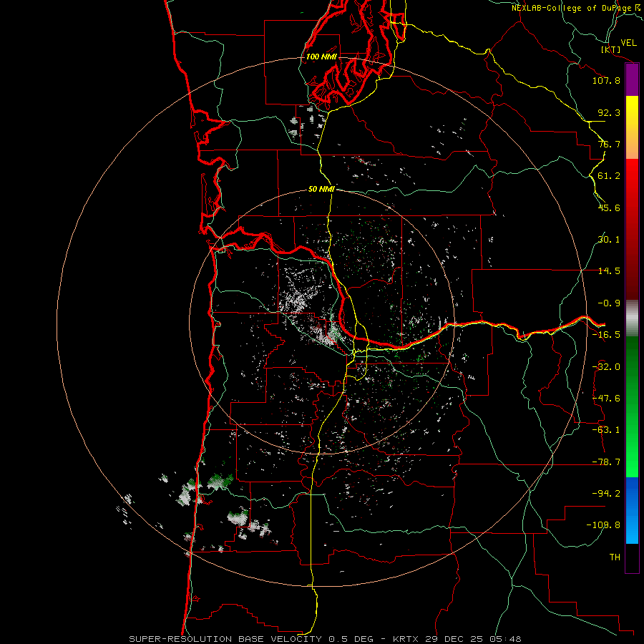The image size is (644, 644).
Task: Click the 107.8 velocity scale value
Action: [x=606, y=80]
